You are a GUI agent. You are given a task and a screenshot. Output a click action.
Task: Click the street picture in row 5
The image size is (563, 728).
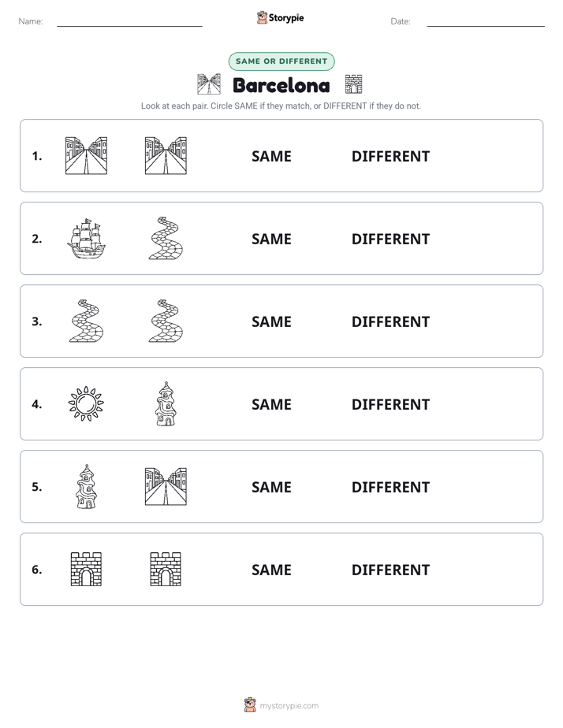(x=166, y=487)
